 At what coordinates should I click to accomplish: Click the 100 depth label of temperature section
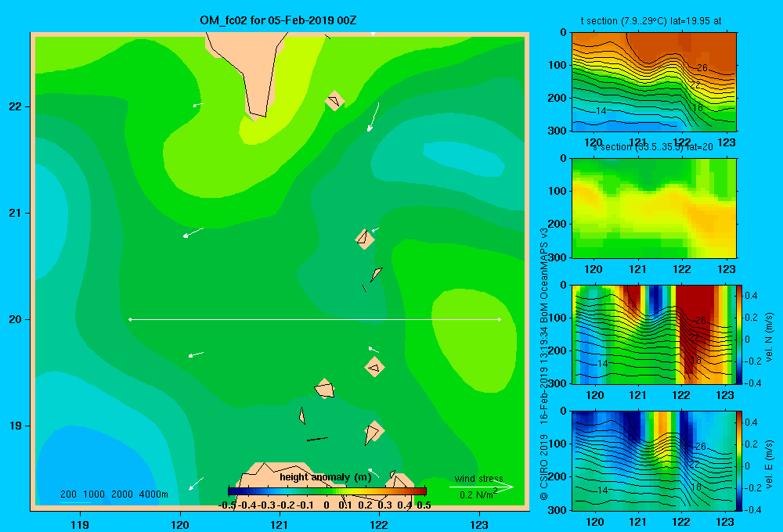(557, 65)
